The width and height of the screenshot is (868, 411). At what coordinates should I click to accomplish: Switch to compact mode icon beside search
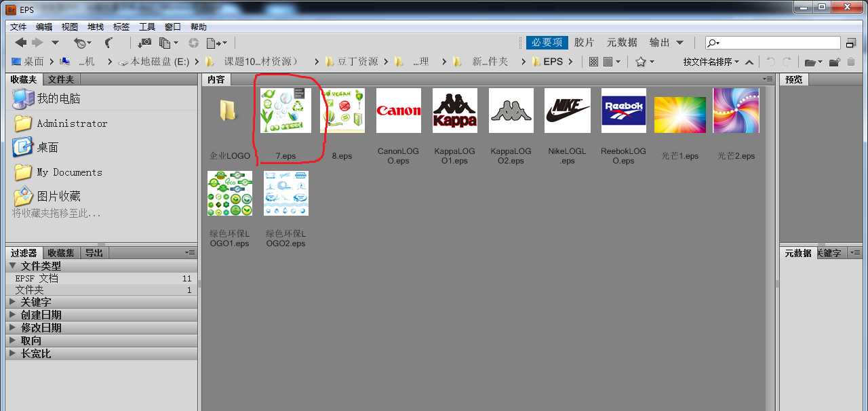pos(851,43)
